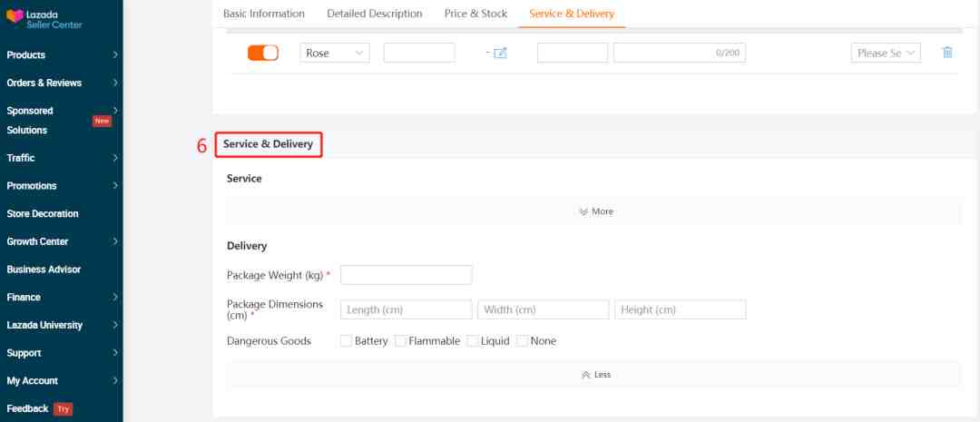The height and width of the screenshot is (422, 980).
Task: Open the Please Select dropdown
Action: pyautogui.click(x=886, y=54)
